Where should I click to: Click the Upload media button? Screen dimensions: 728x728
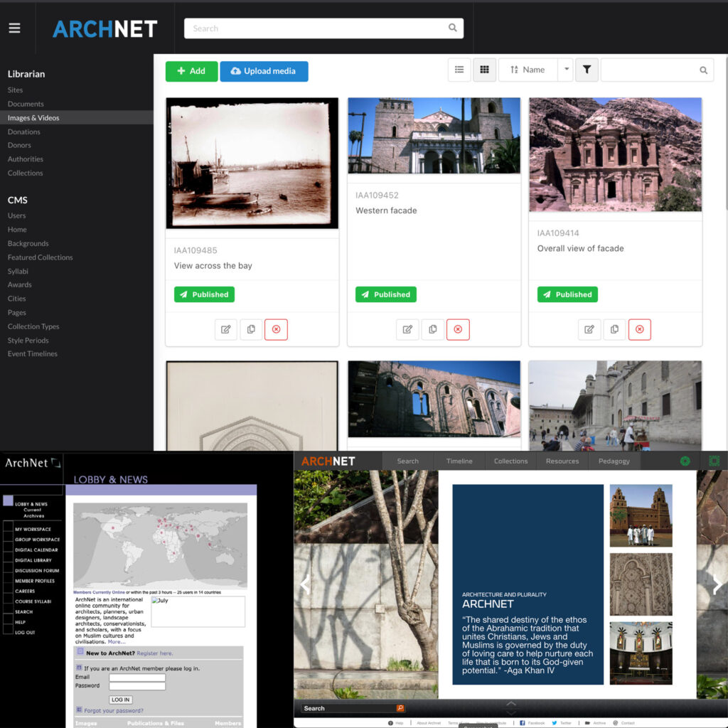264,71
